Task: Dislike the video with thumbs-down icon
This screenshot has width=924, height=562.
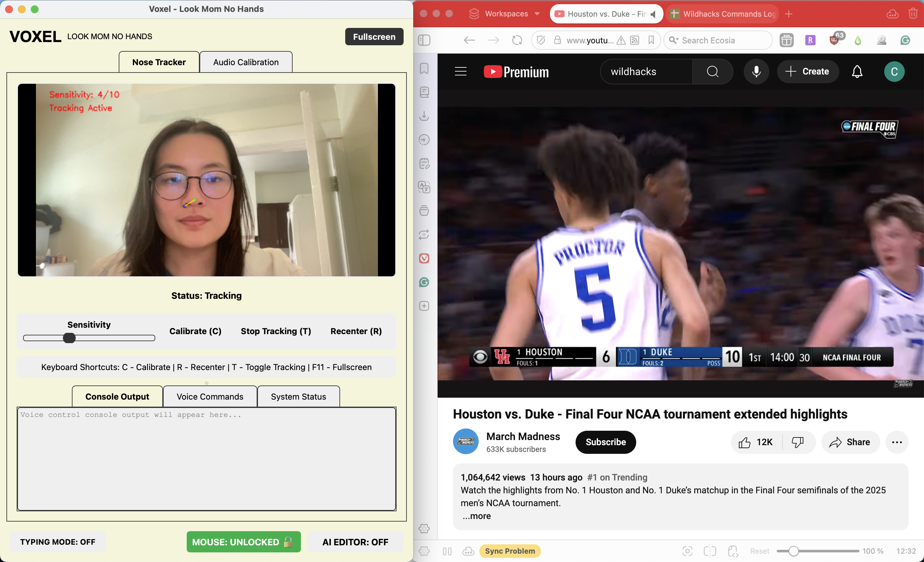Action: tap(798, 442)
